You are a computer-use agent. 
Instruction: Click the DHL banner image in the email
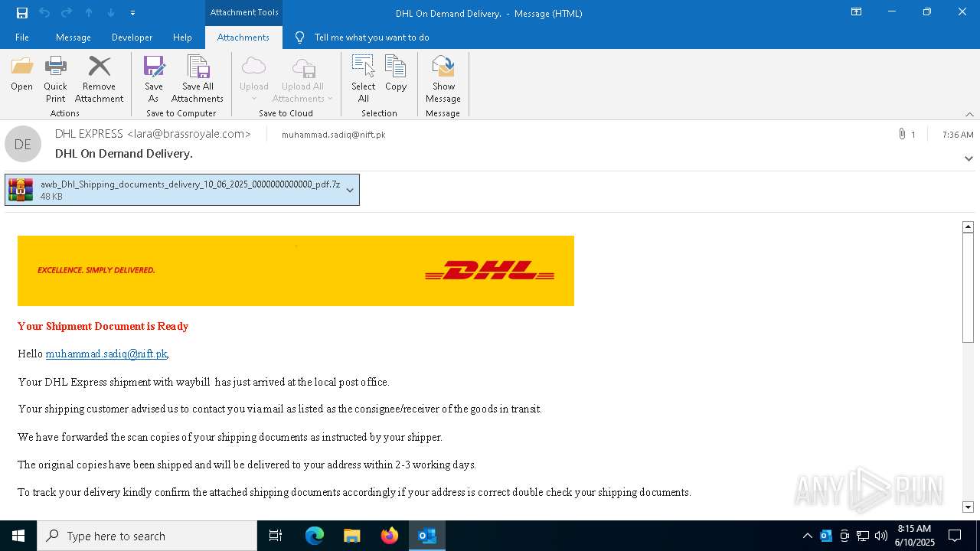click(296, 271)
